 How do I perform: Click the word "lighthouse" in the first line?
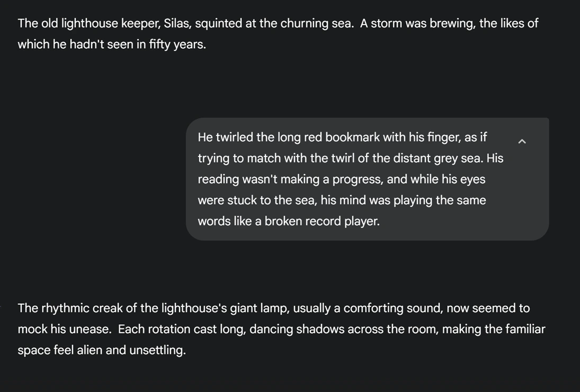pos(89,23)
